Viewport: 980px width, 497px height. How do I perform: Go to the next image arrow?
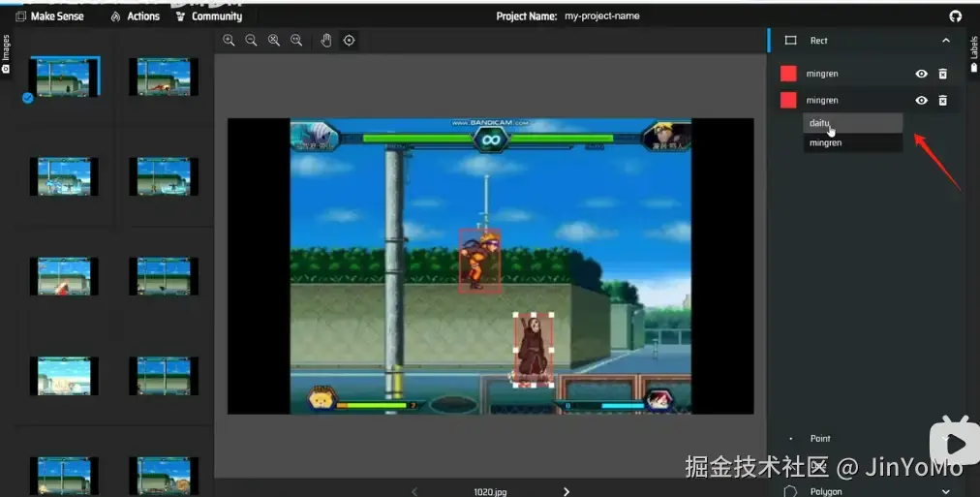pyautogui.click(x=567, y=492)
